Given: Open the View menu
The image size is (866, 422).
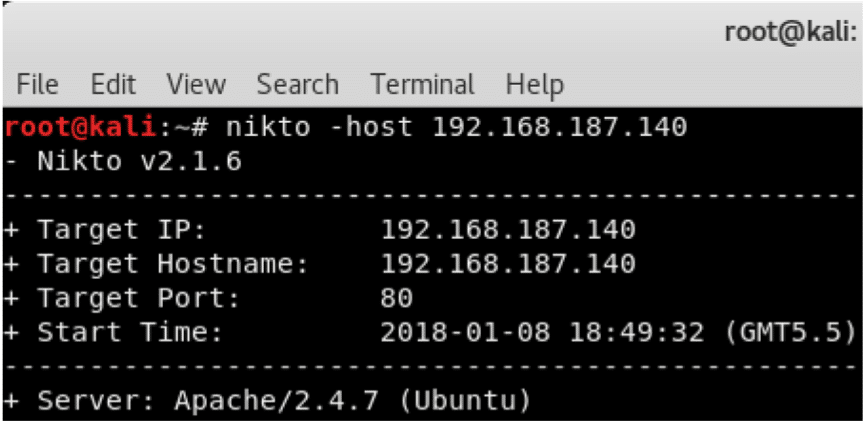Looking at the screenshot, I should tap(196, 84).
